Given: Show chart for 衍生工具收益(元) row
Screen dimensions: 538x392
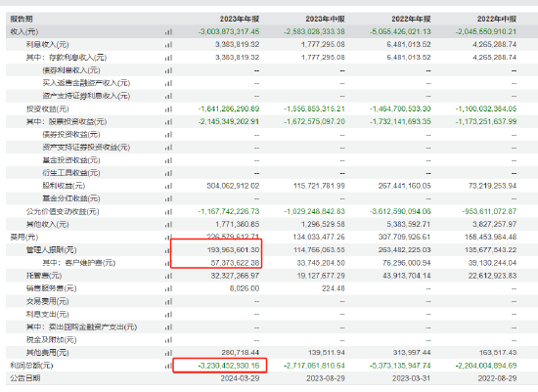Looking at the screenshot, I should 168,173.
